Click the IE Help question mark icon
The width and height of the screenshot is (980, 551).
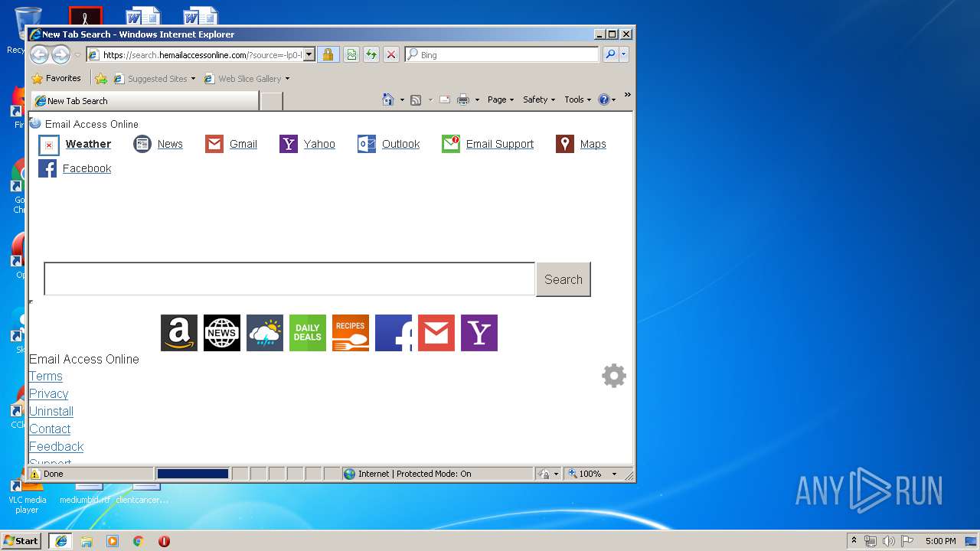click(603, 99)
